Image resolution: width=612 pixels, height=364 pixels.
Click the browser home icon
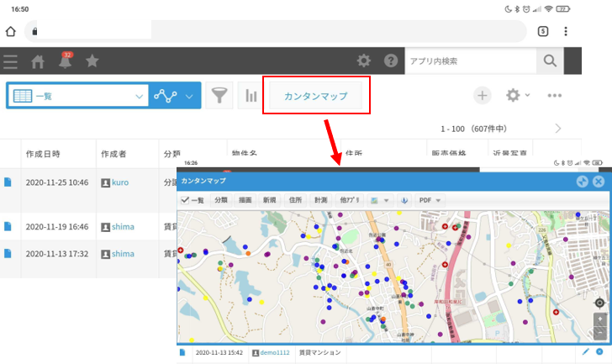pyautogui.click(x=11, y=31)
